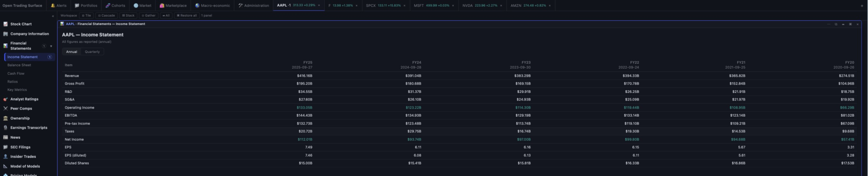Viewport: 868px width, 176px height.
Task: Click the Restore all button
Action: [187, 16]
